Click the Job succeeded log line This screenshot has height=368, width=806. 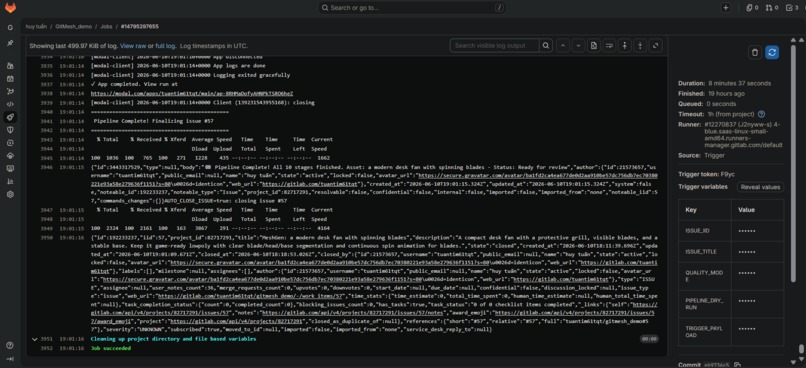[x=111, y=348]
